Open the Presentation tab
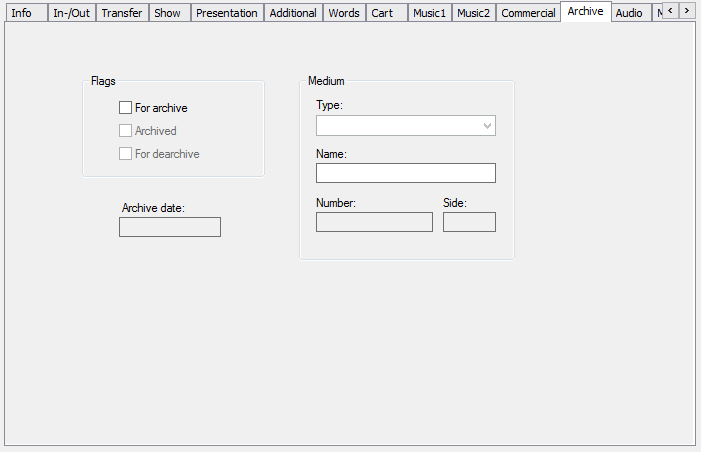The height and width of the screenshot is (452, 701). [x=227, y=13]
